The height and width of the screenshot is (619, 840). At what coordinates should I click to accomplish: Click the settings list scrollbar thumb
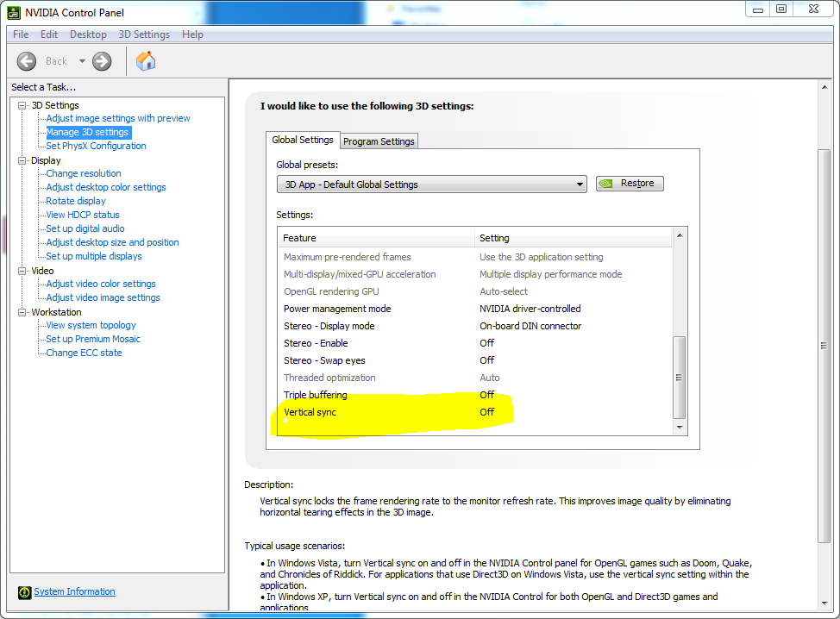tap(680, 377)
